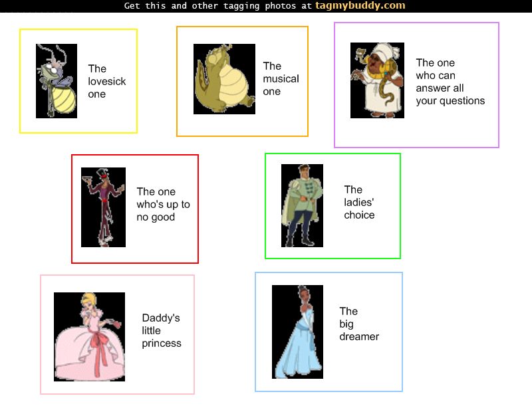Click the text "The ladies' choice"
The height and width of the screenshot is (412, 532).
pyautogui.click(x=359, y=202)
